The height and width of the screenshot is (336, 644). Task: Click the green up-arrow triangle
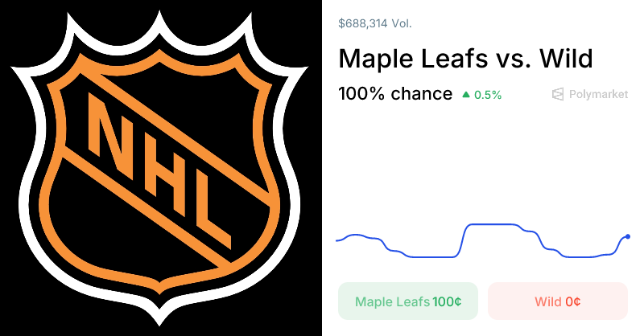click(x=466, y=95)
